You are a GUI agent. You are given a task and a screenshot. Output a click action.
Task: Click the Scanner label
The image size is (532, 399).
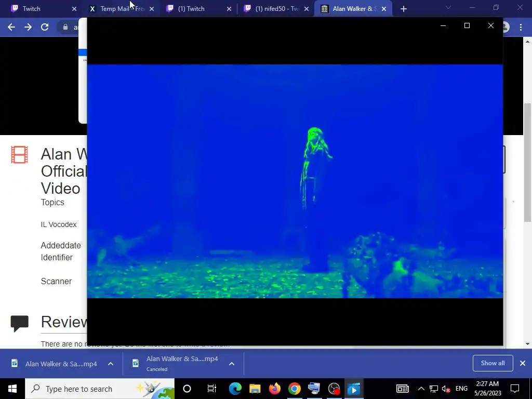56,281
